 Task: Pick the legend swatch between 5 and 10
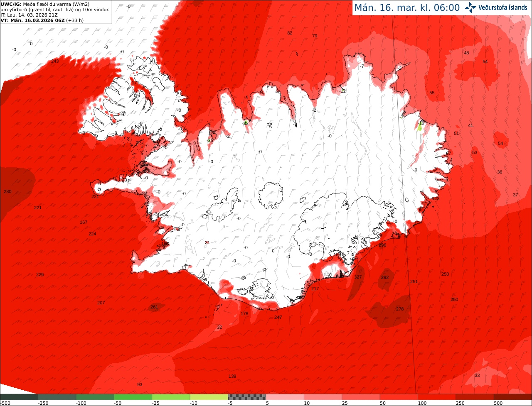(x=285, y=397)
